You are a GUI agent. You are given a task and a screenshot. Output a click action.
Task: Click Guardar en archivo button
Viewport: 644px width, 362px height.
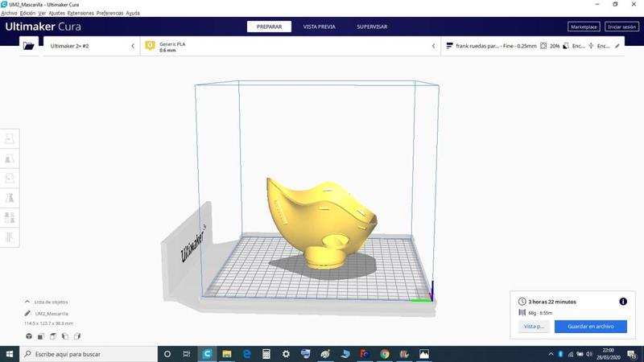591,327
